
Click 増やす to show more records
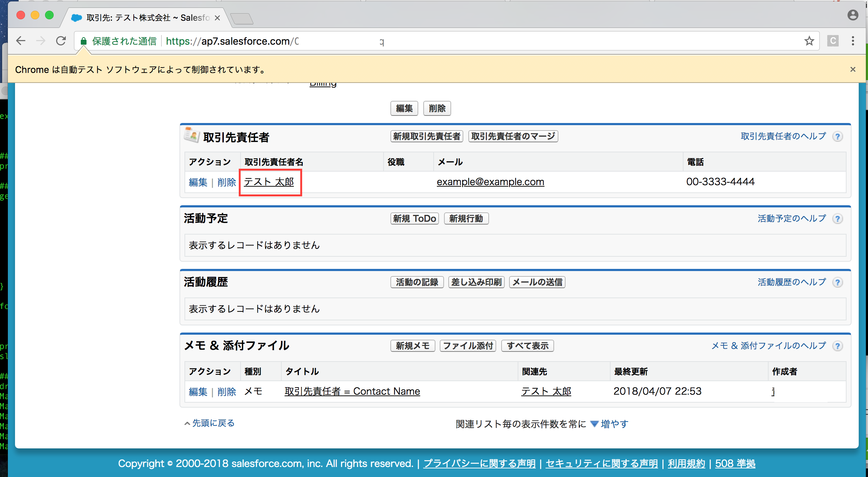[x=614, y=424]
